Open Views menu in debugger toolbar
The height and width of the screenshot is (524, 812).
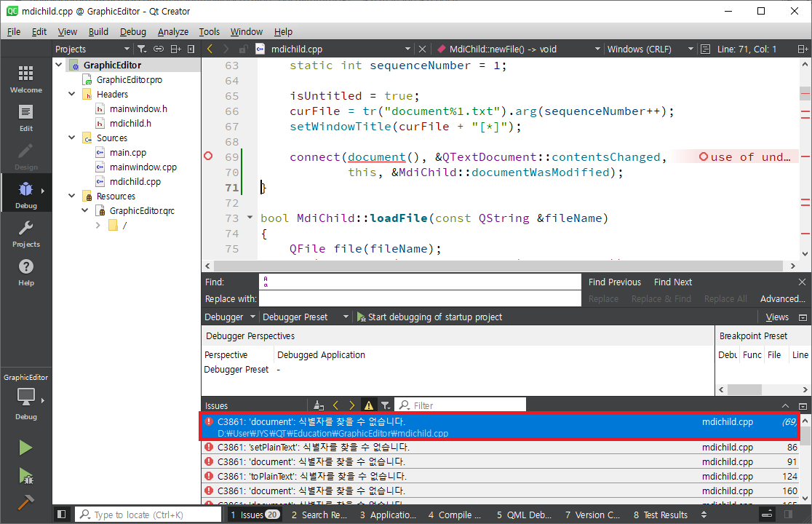[x=777, y=317]
